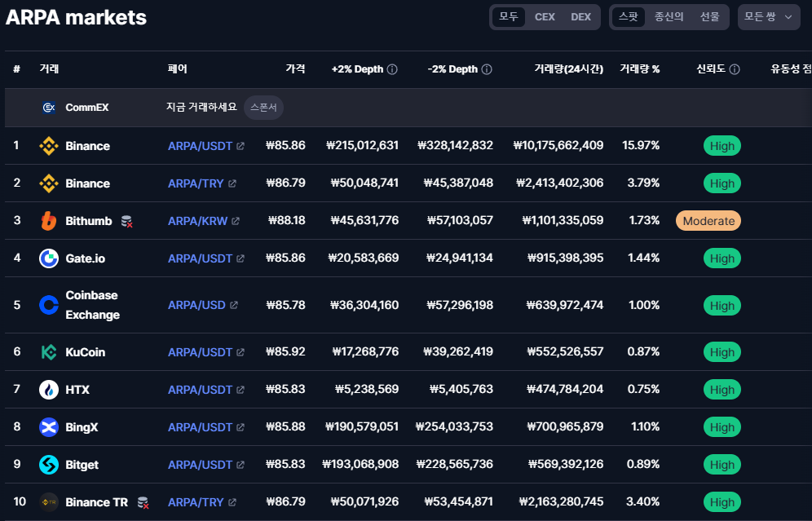This screenshot has height=521, width=812.
Task: Click the info icon next to 신뢰도
Action: click(x=735, y=69)
